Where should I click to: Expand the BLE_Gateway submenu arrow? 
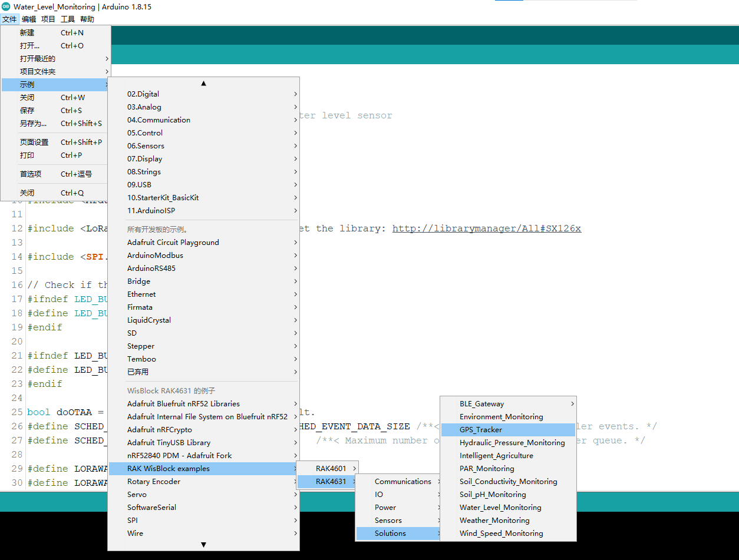coord(572,404)
